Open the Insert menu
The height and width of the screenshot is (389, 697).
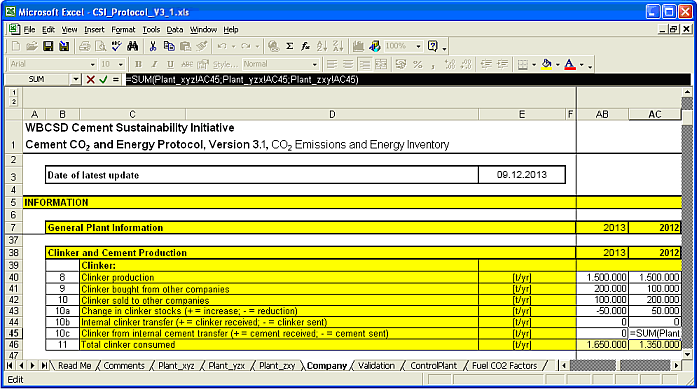pyautogui.click(x=94, y=30)
